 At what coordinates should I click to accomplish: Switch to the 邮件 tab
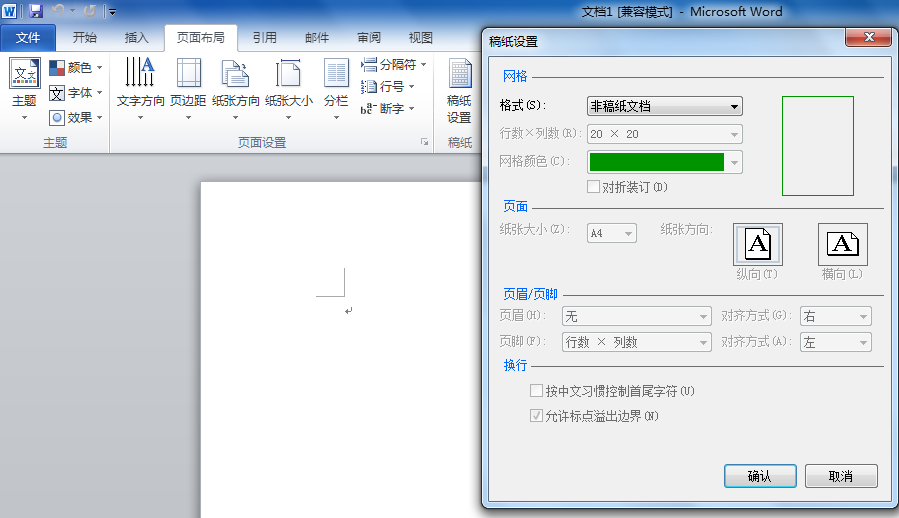click(x=316, y=38)
